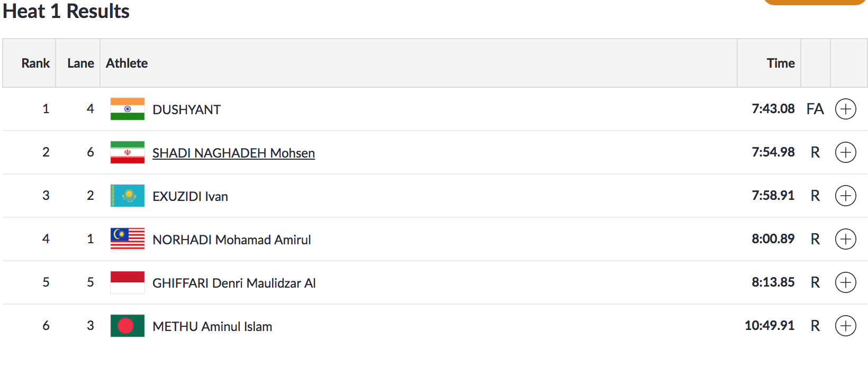Click the Athlete column header
The height and width of the screenshot is (367, 868).
pyautogui.click(x=127, y=63)
